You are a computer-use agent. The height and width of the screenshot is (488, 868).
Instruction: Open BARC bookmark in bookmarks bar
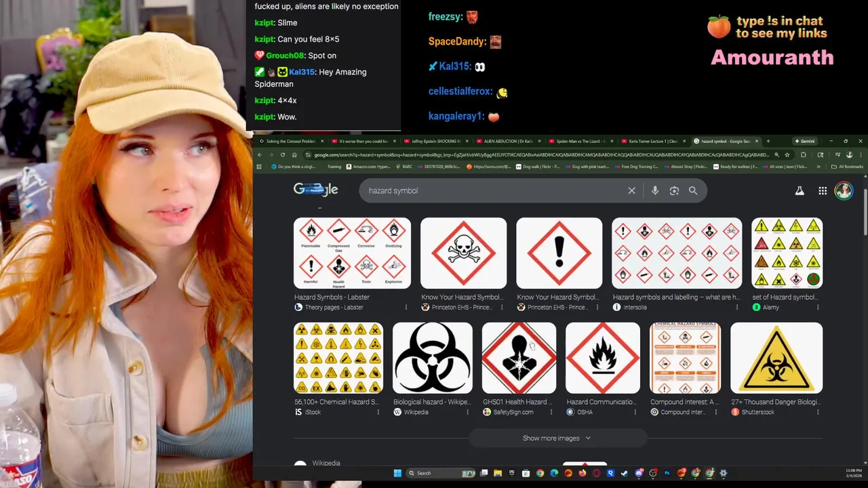(404, 166)
